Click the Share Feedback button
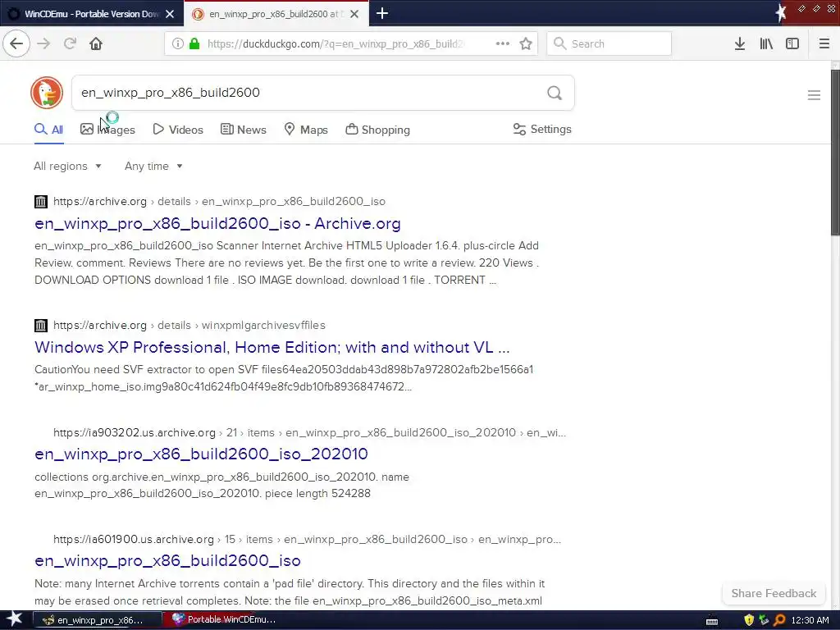The height and width of the screenshot is (630, 840). click(774, 593)
